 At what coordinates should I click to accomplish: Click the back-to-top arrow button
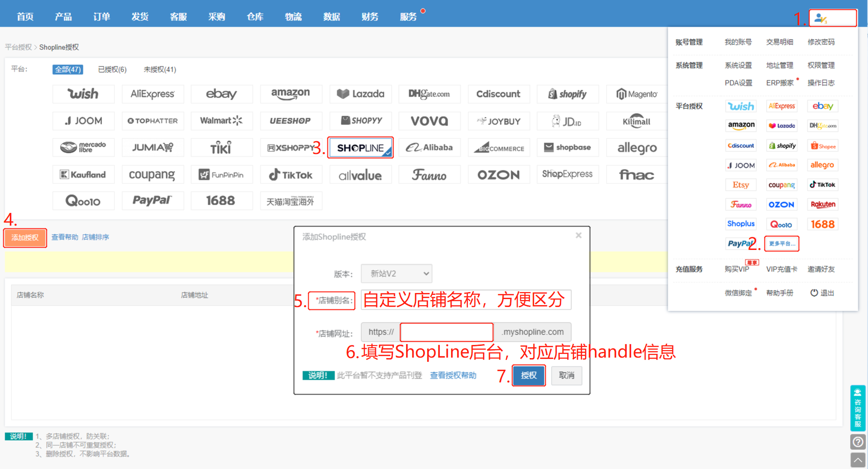click(x=858, y=460)
